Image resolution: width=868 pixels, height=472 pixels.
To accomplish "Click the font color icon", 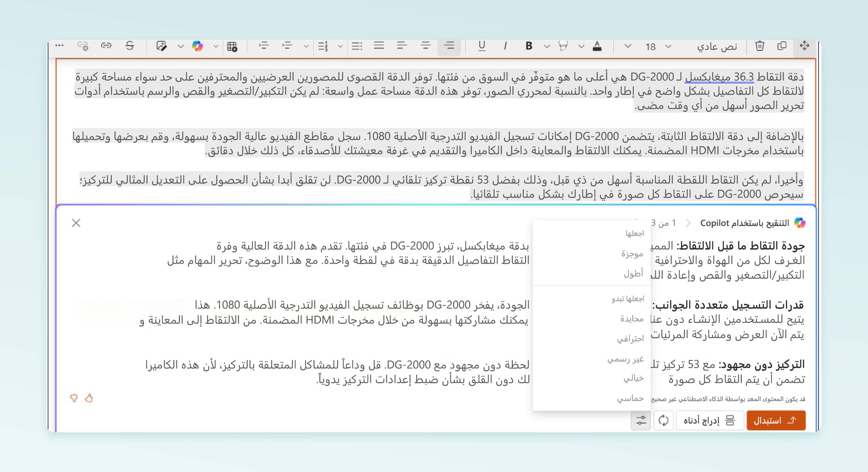I will pos(597,46).
